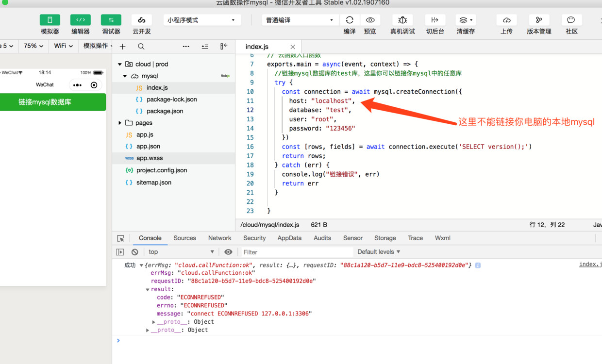Screen dimensions: 602x364
Task: Click the inspect element selector icon
Action: click(121, 238)
